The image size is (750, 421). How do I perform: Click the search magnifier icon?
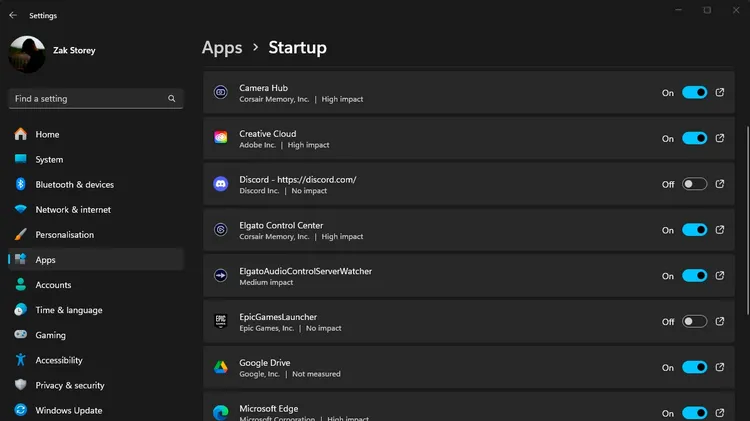171,99
